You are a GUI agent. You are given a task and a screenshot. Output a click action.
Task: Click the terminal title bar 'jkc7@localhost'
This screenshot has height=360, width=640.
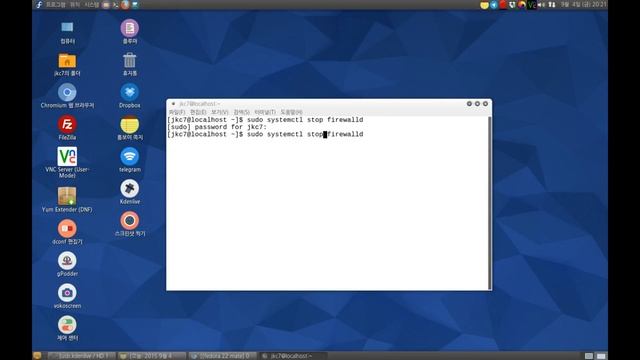[200, 104]
